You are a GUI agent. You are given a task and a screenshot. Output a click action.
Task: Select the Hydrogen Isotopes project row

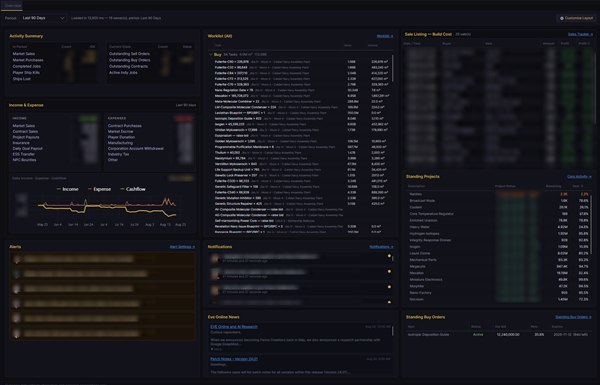pyautogui.click(x=497, y=233)
